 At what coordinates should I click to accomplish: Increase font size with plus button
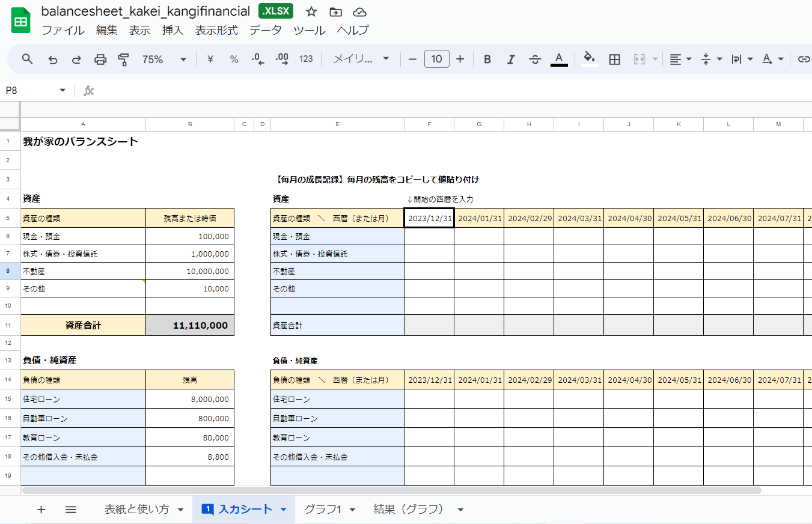(x=460, y=59)
